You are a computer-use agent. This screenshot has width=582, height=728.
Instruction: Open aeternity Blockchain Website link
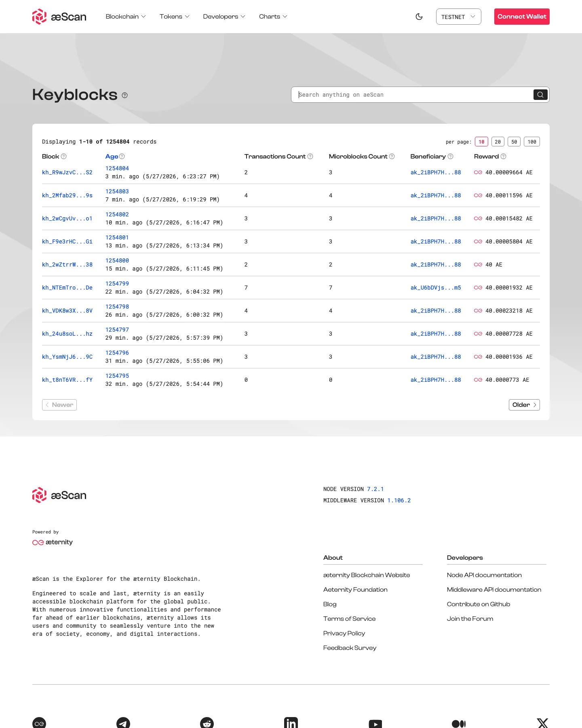[x=367, y=575]
